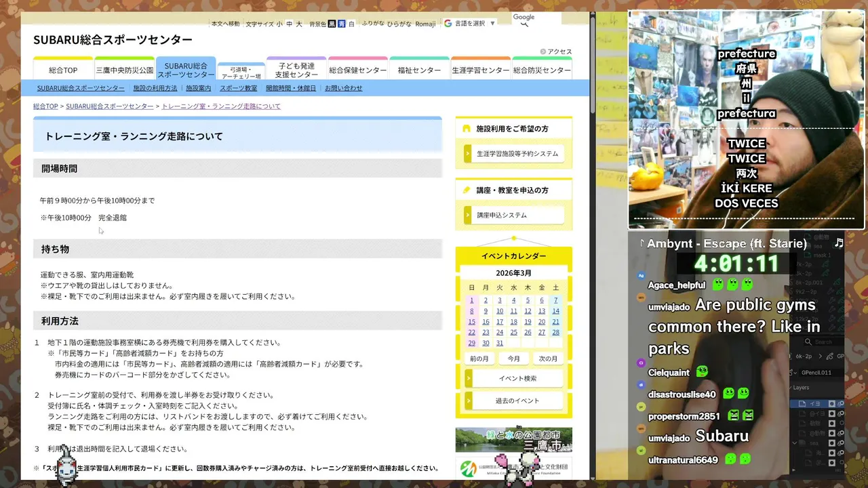
Task: Select March 31 in the event calendar
Action: tap(500, 343)
